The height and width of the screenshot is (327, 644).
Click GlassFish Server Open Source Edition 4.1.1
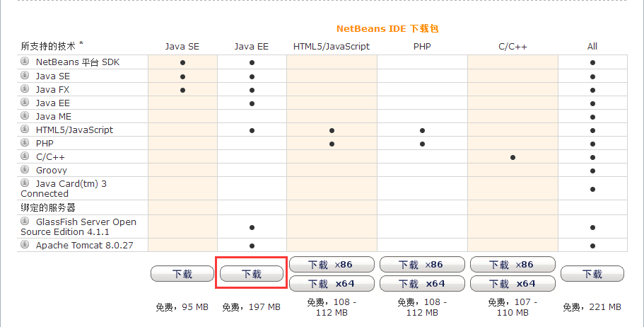pos(78,226)
